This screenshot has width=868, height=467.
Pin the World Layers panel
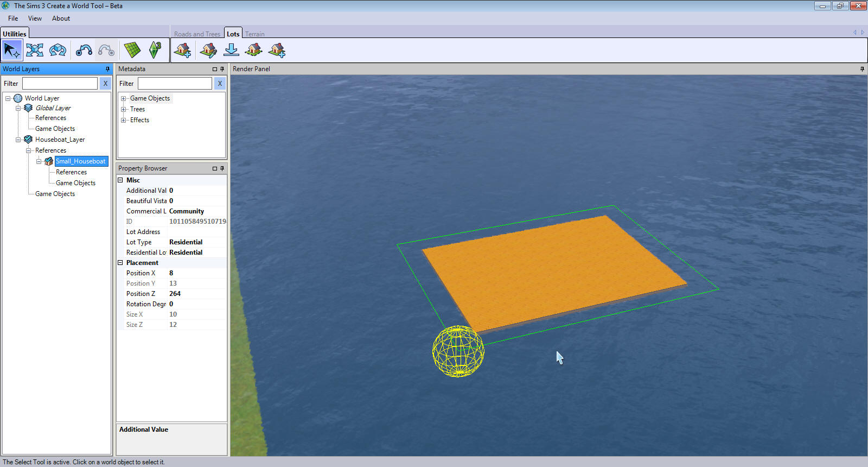tap(107, 69)
